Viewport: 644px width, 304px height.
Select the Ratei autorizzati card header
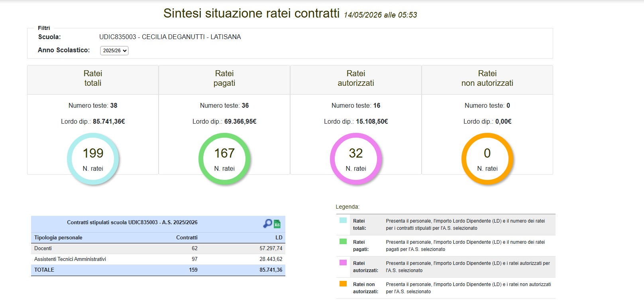click(356, 80)
